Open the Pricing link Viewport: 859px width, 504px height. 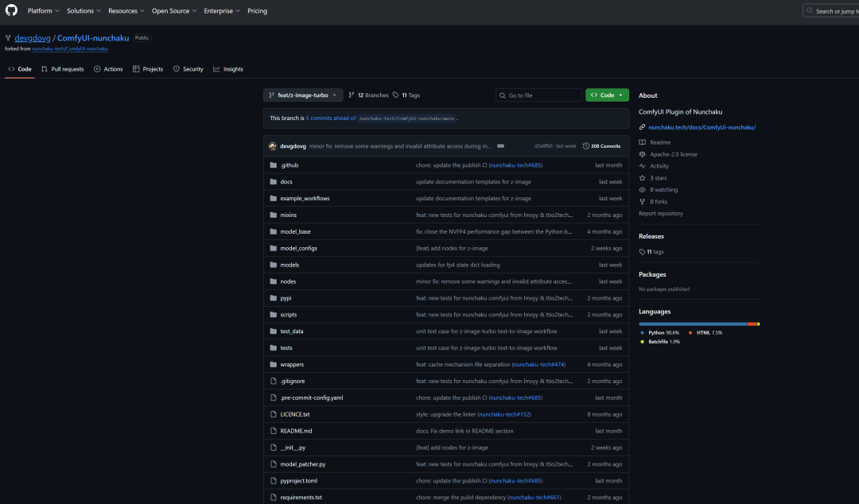pos(257,10)
